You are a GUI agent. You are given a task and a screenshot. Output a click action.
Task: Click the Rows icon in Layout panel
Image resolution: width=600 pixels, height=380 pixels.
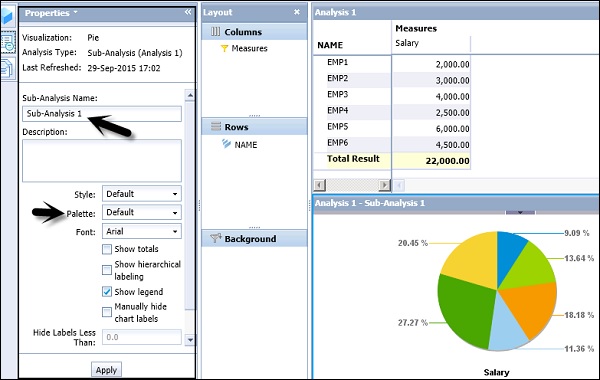tap(216, 126)
